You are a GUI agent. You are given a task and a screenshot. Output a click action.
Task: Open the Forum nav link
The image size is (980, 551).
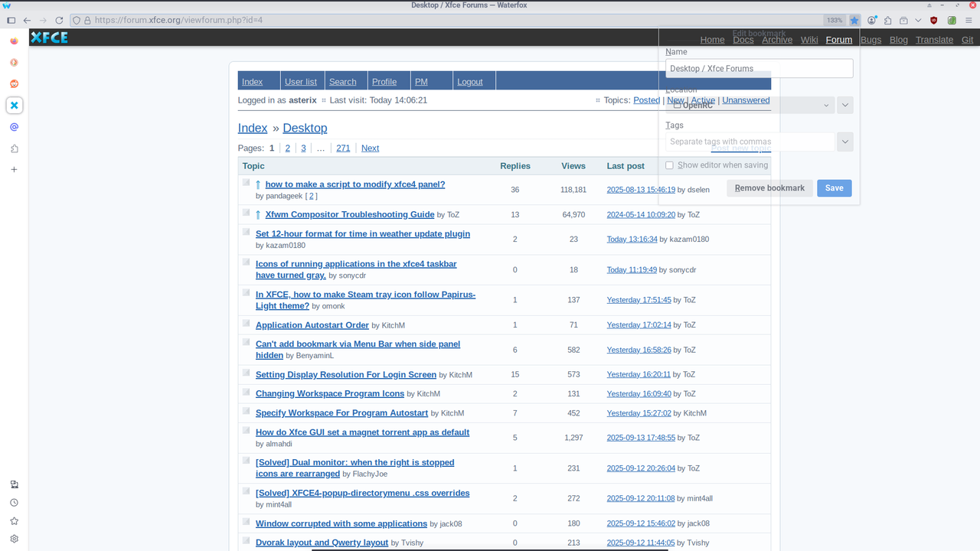click(x=839, y=40)
